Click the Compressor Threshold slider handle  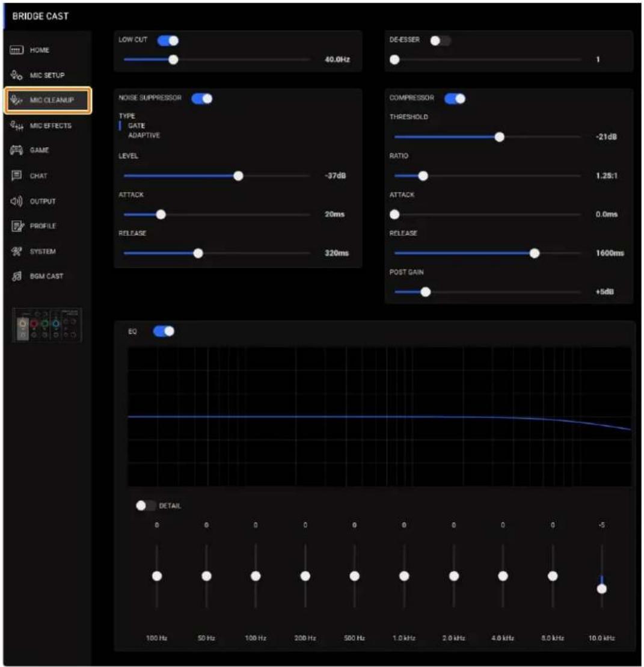pos(500,137)
